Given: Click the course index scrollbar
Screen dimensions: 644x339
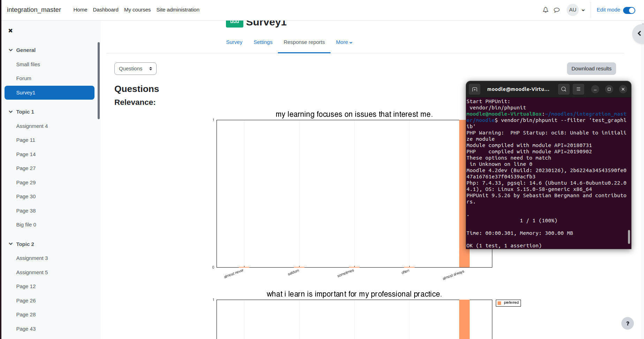Looking at the screenshot, I should point(99,80).
